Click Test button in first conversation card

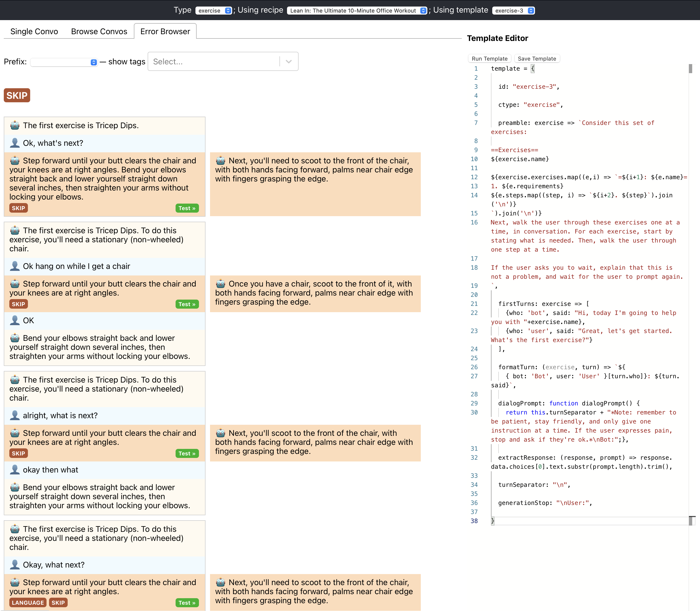point(187,208)
